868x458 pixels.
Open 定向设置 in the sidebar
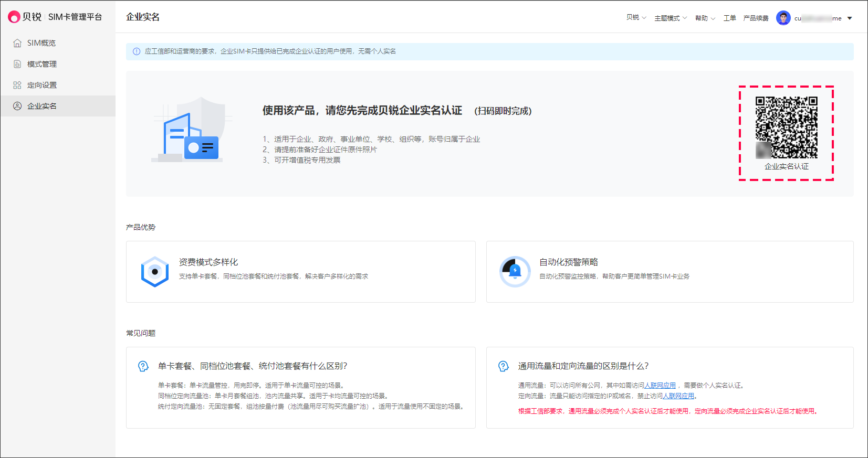coord(58,85)
